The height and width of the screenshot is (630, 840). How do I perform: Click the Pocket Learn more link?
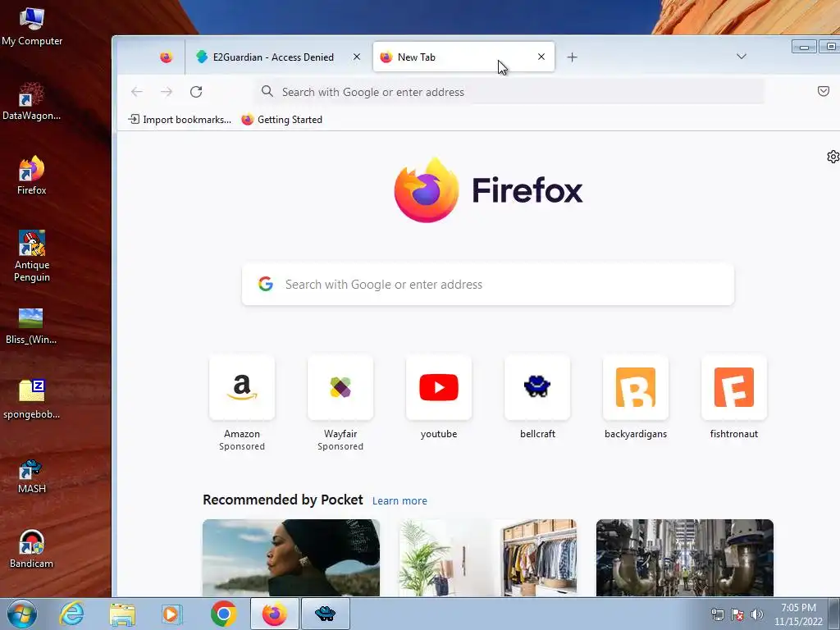[399, 501]
